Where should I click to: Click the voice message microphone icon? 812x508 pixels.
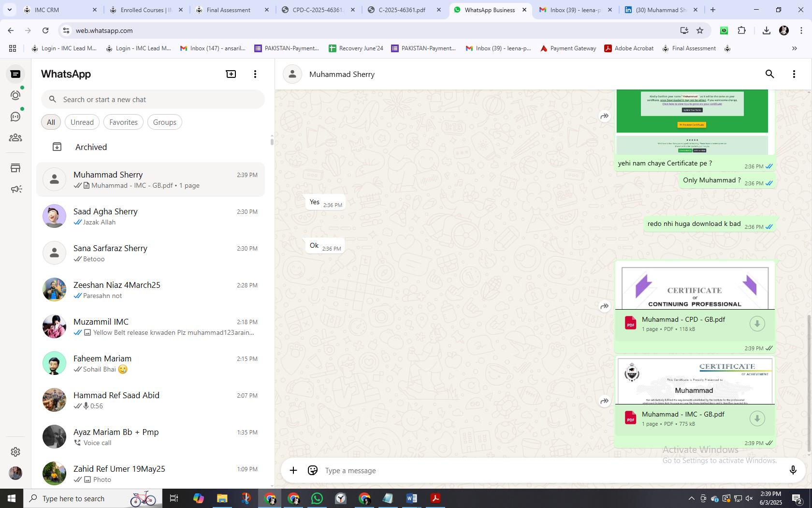tap(793, 470)
